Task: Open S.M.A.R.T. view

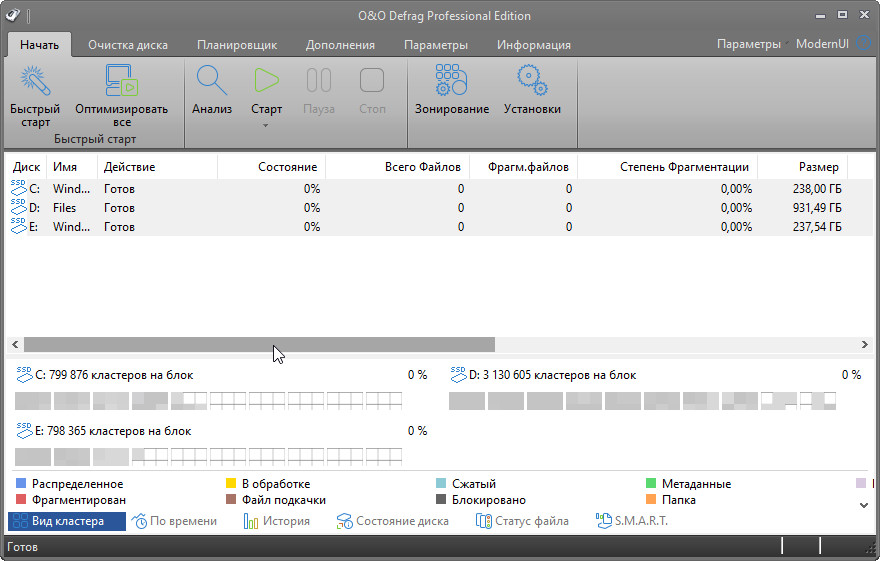Action: [x=631, y=521]
